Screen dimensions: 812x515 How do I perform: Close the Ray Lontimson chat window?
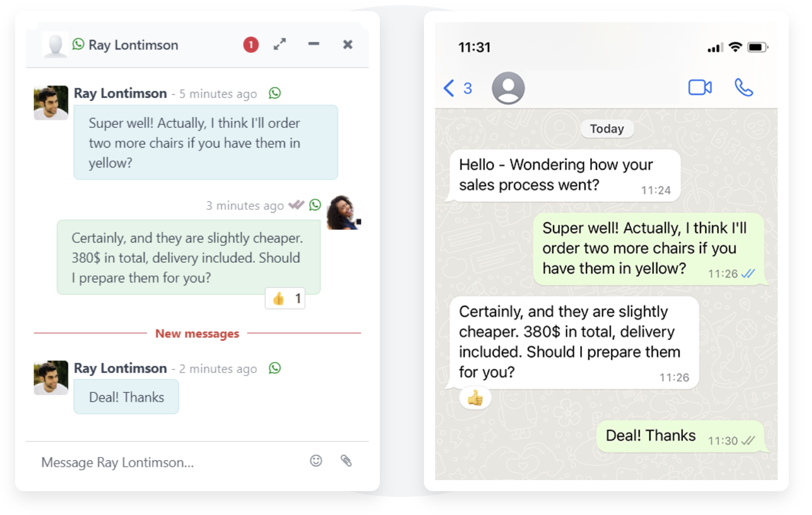tap(347, 44)
